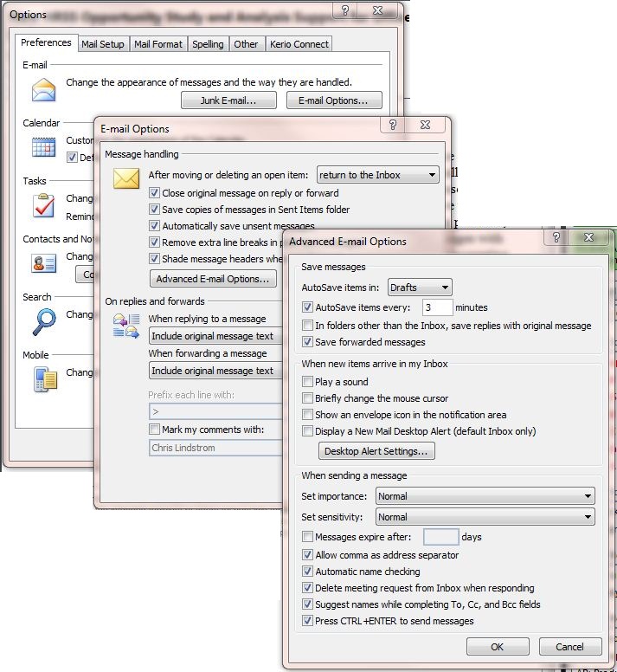Enable saving replies with original message

tap(307, 326)
